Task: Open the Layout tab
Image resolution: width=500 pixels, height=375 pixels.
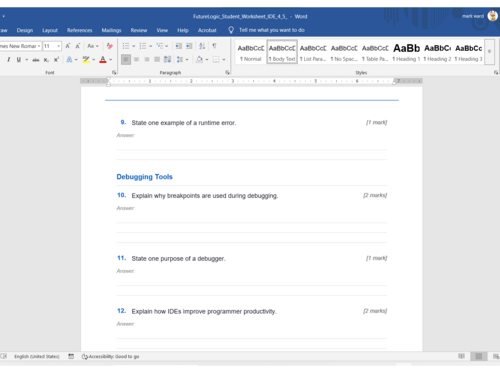Action: (x=50, y=30)
